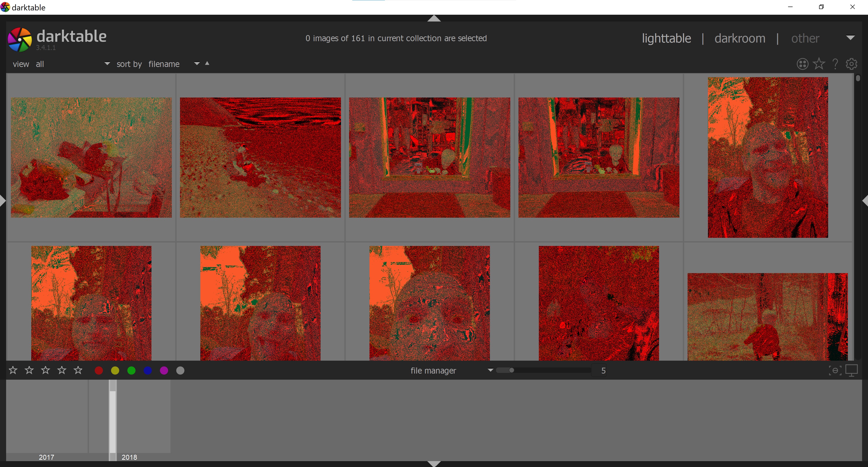868x467 pixels.
Task: Open the online help question mark
Action: [835, 64]
